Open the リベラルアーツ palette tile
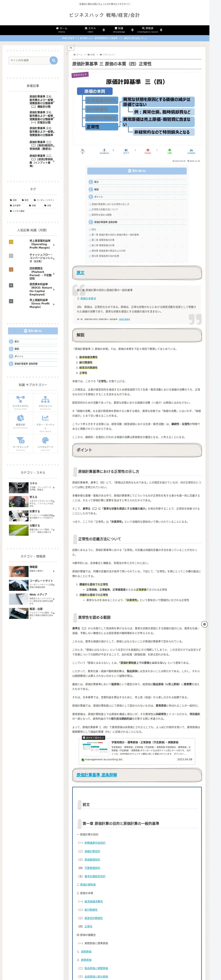This screenshot has height=980, width=221. point(45,444)
